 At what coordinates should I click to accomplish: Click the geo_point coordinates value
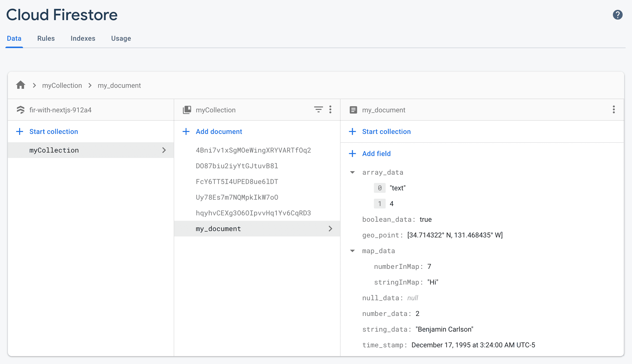coord(455,235)
